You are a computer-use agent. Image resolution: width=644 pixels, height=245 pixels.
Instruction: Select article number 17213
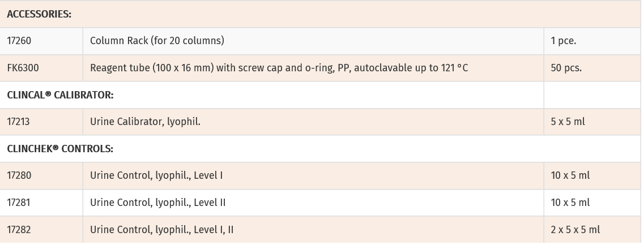coord(19,122)
